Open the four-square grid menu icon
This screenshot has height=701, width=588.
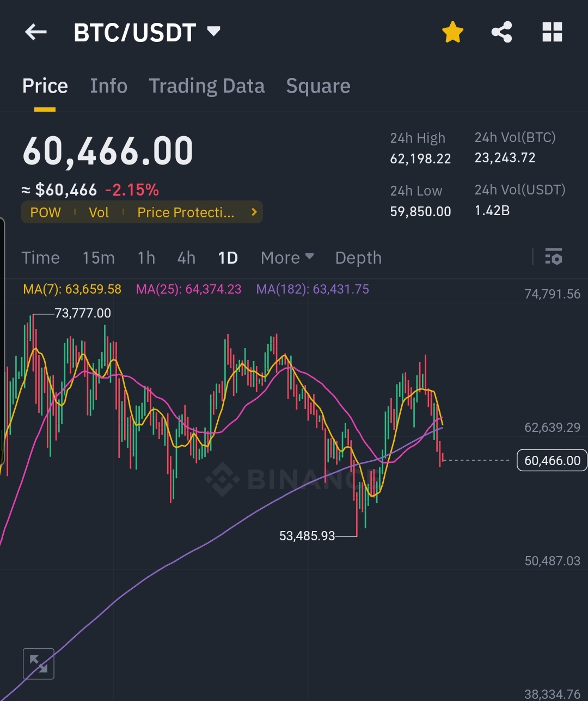pyautogui.click(x=552, y=32)
